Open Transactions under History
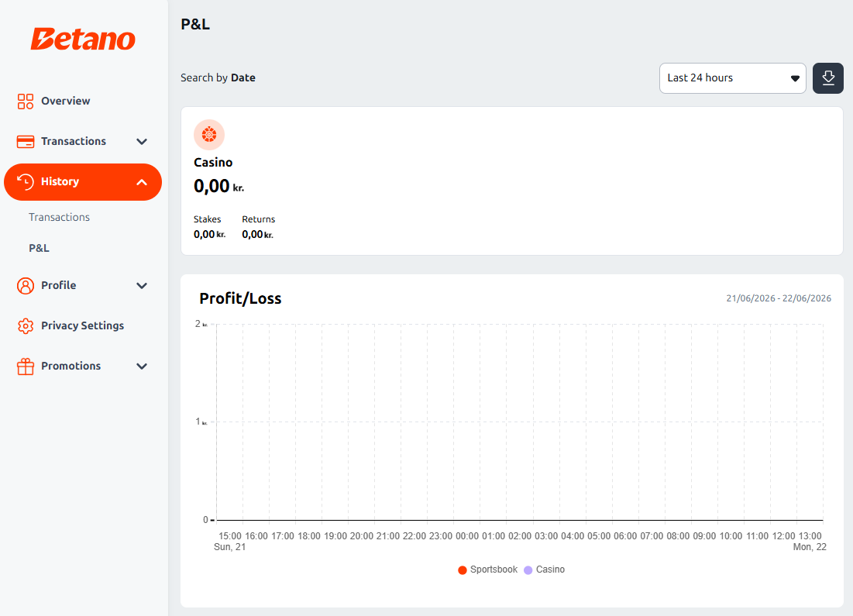Viewport: 853px width, 616px height. [x=60, y=217]
